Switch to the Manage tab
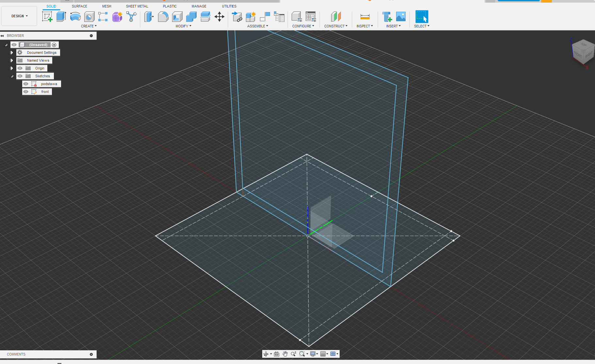The image size is (595, 364). (x=199, y=6)
